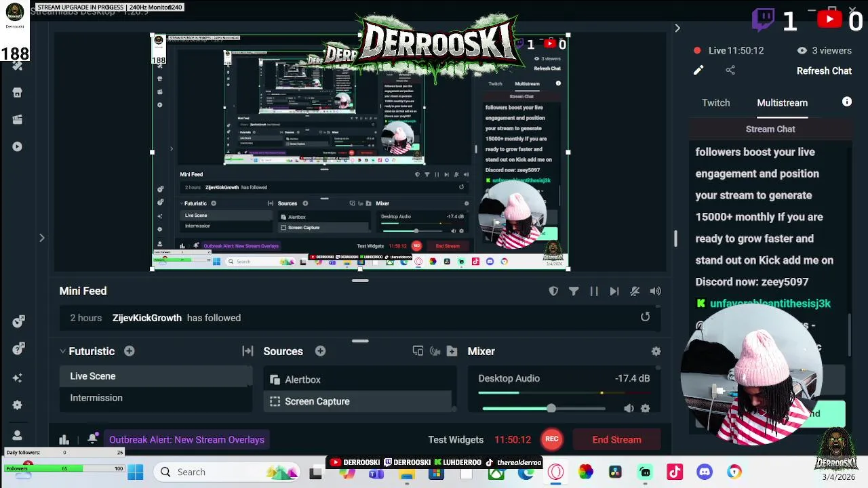Click the Mini Feed shield icon
This screenshot has height=488, width=868.
pos(553,291)
